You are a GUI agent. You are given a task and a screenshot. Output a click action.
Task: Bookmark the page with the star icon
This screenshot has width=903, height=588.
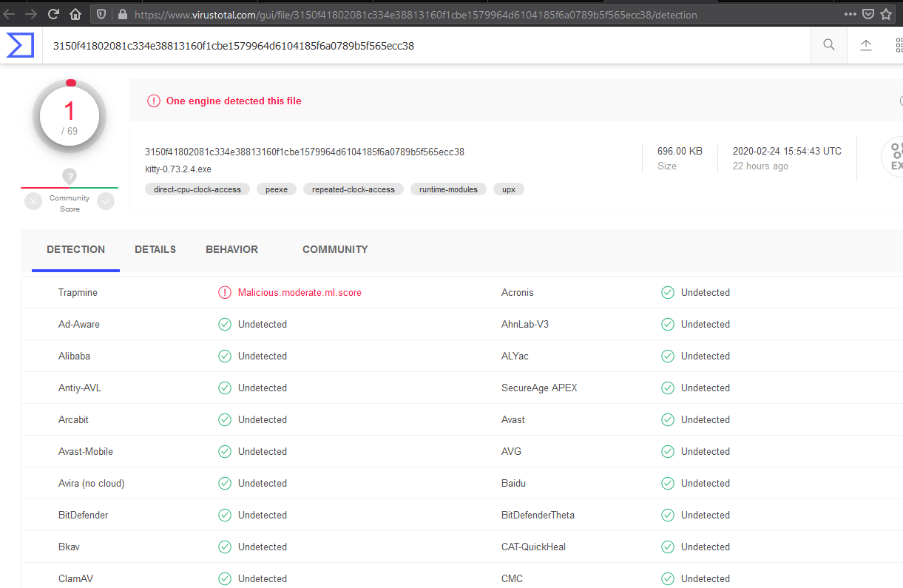[x=886, y=13]
